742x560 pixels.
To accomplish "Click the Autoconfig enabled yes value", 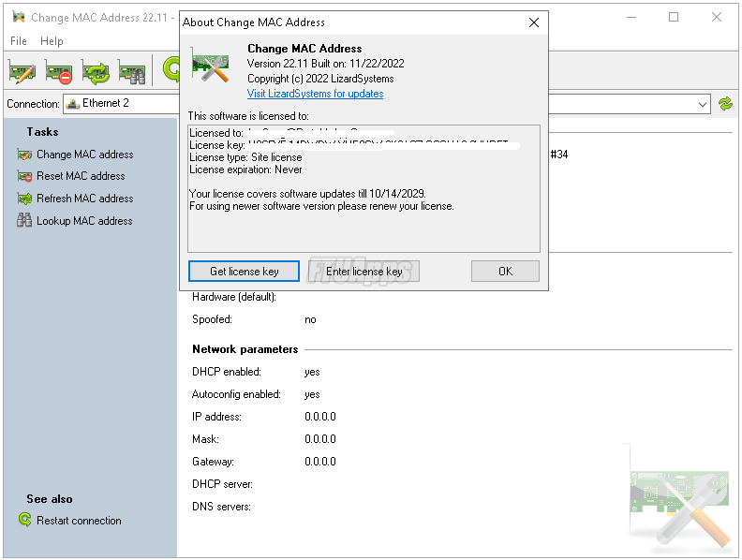I will click(312, 394).
